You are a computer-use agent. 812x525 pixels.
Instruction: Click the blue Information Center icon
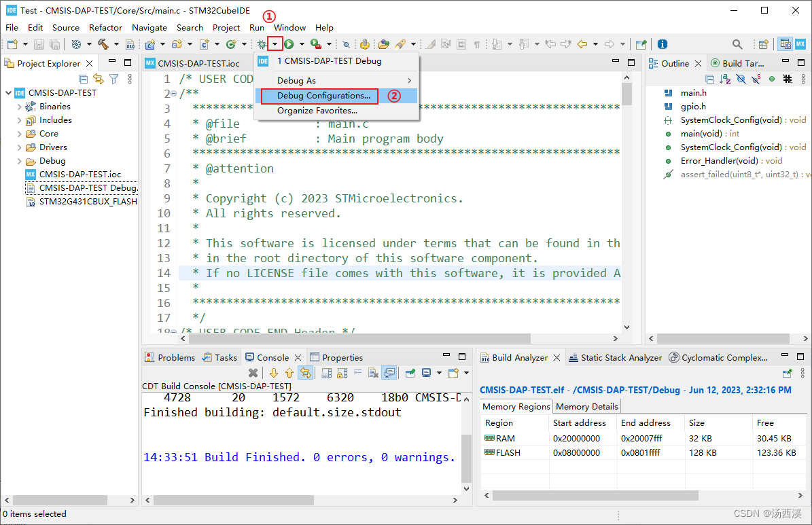(x=663, y=45)
